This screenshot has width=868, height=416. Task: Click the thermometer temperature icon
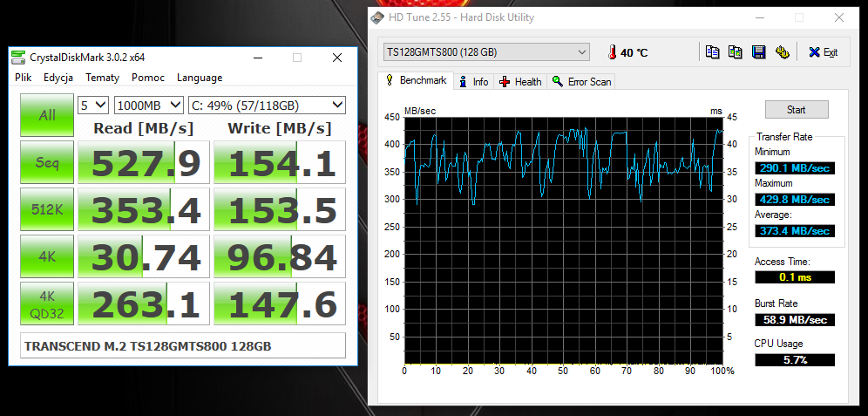coord(612,52)
